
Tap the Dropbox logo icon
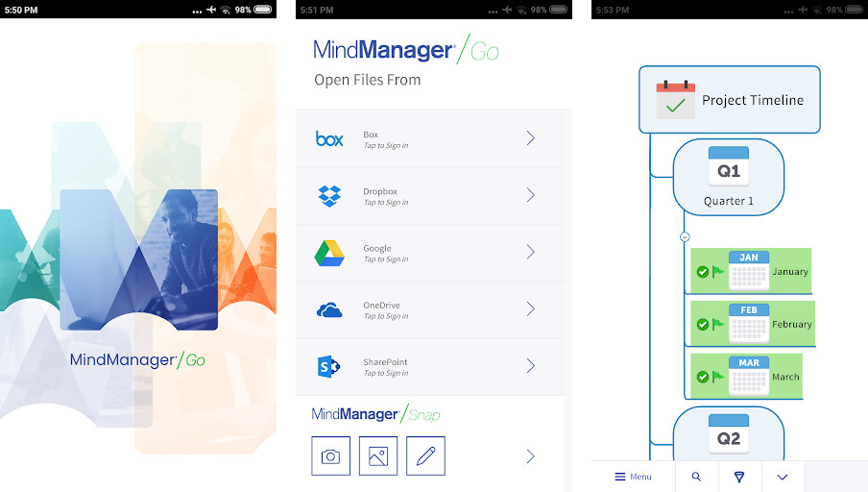[x=329, y=196]
